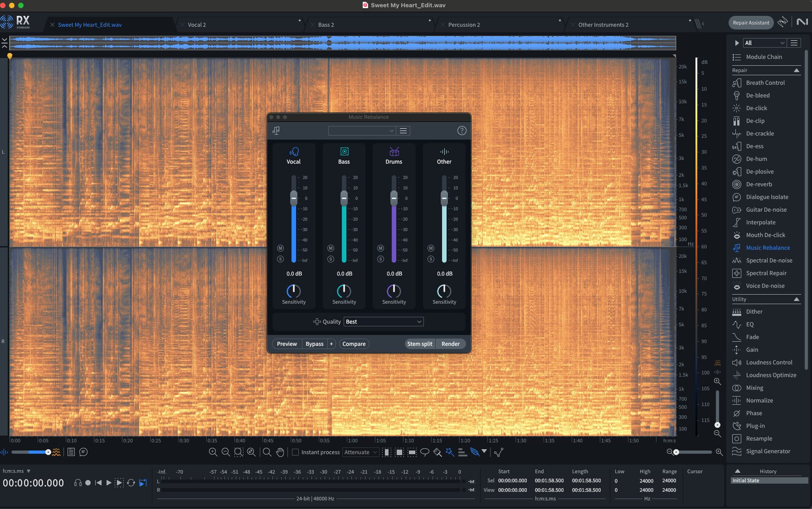812x509 pixels.
Task: Open the Music Rebalance preset dropdown
Action: (x=362, y=131)
